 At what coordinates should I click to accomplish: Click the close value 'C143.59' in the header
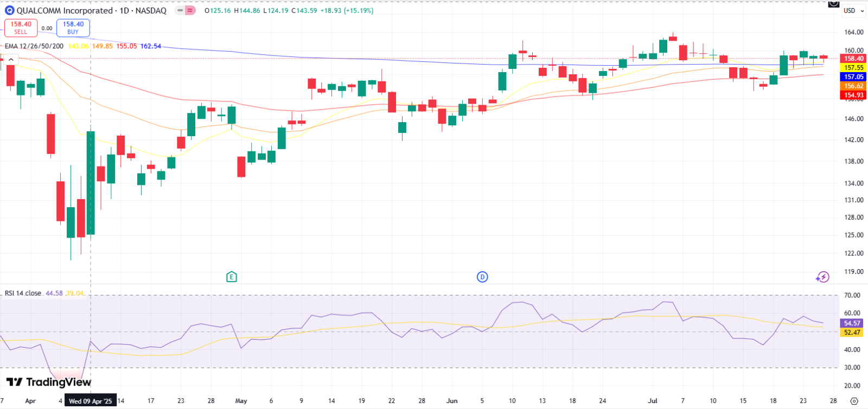pyautogui.click(x=304, y=11)
